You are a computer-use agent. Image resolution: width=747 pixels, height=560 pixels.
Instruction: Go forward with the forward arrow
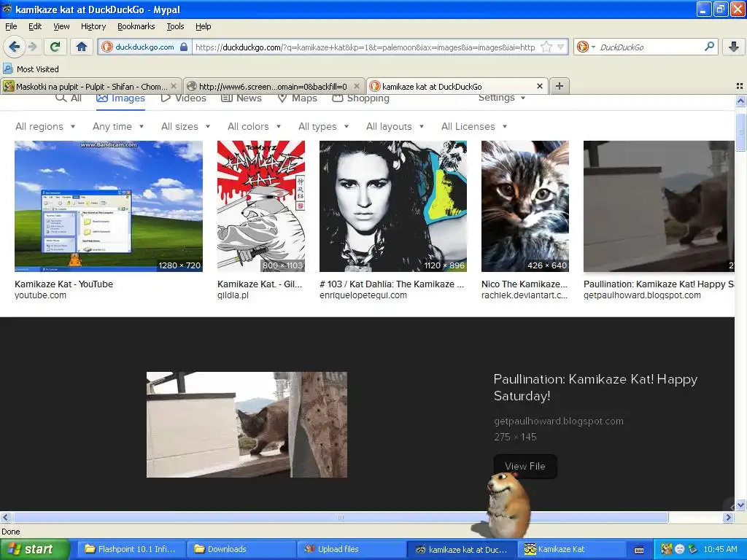point(32,47)
